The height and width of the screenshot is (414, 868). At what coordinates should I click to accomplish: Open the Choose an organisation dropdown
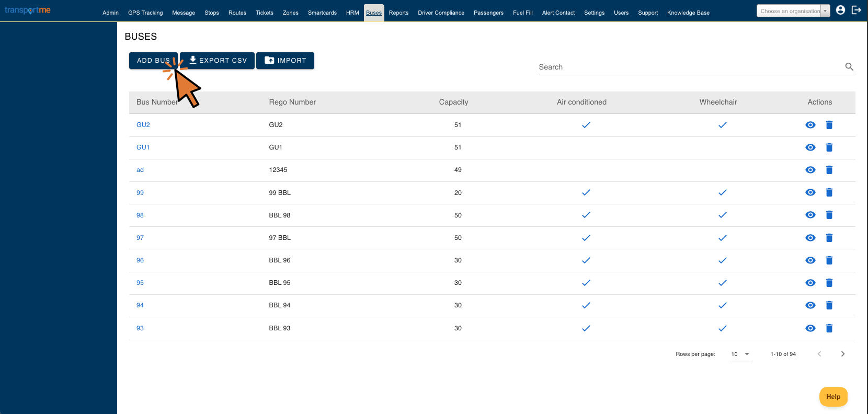[x=793, y=11]
